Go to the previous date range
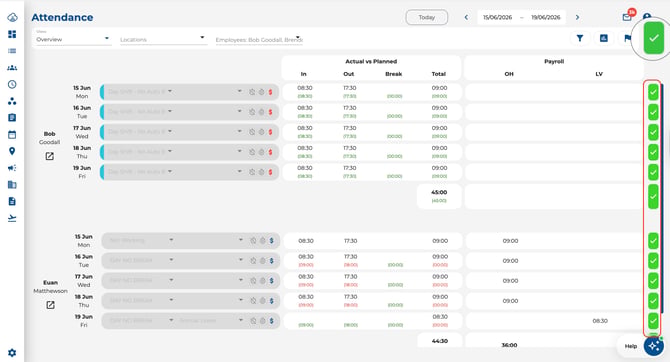Screen dimensions: 670x362 point(466,17)
